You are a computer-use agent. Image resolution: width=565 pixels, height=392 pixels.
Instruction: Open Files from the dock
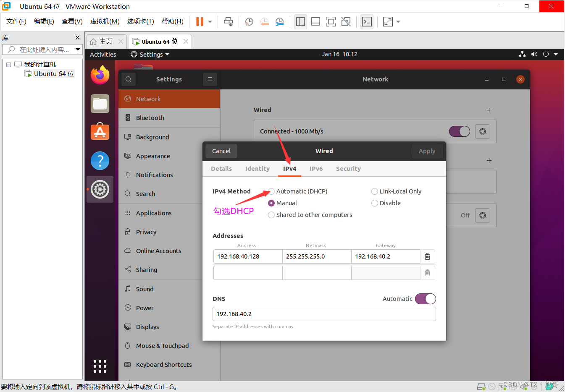coord(100,104)
